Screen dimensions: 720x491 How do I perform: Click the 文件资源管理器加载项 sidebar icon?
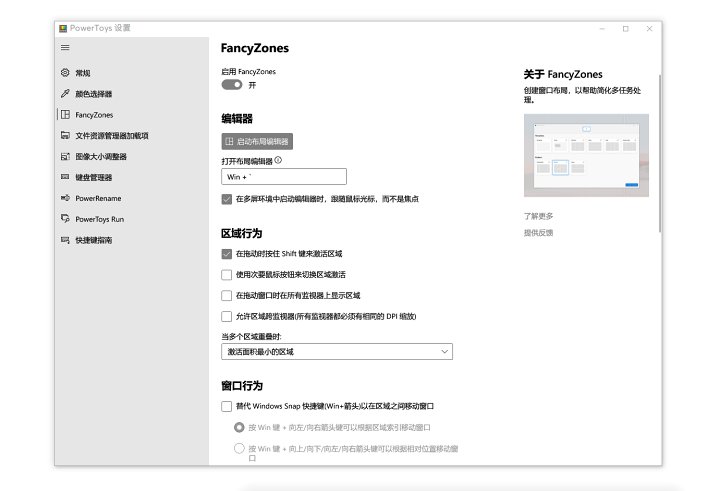pos(66,136)
